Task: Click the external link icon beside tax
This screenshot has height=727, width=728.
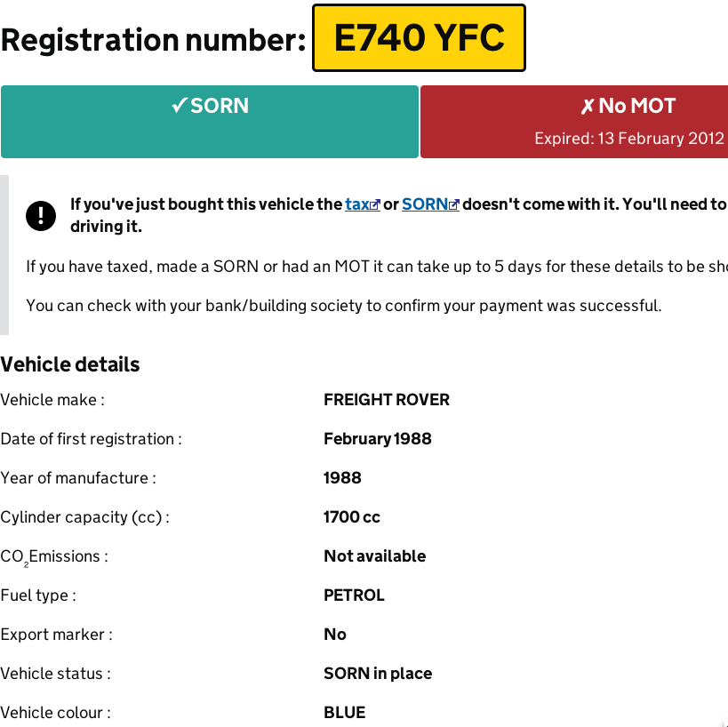Action: pyautogui.click(x=375, y=204)
